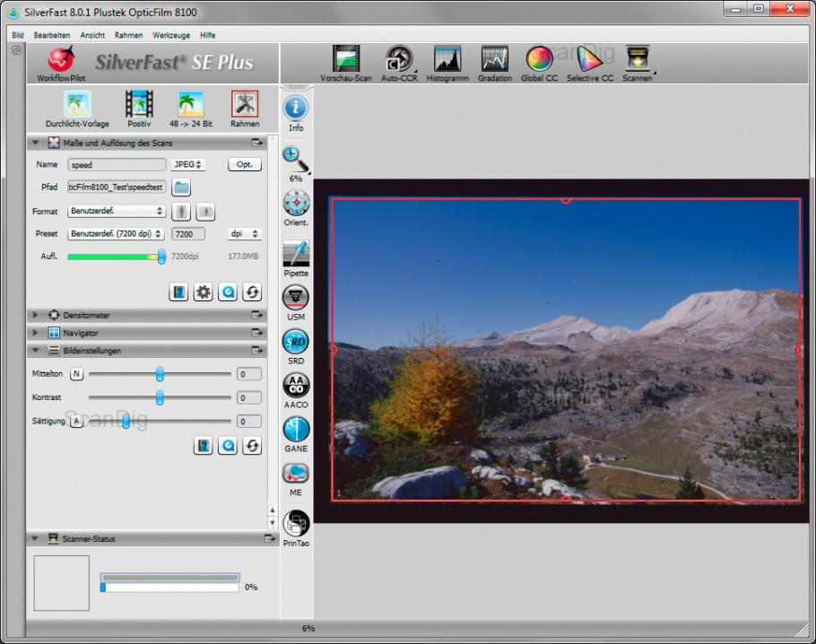Image resolution: width=816 pixels, height=644 pixels.
Task: Open the Werkzeuge menu
Action: pyautogui.click(x=170, y=35)
